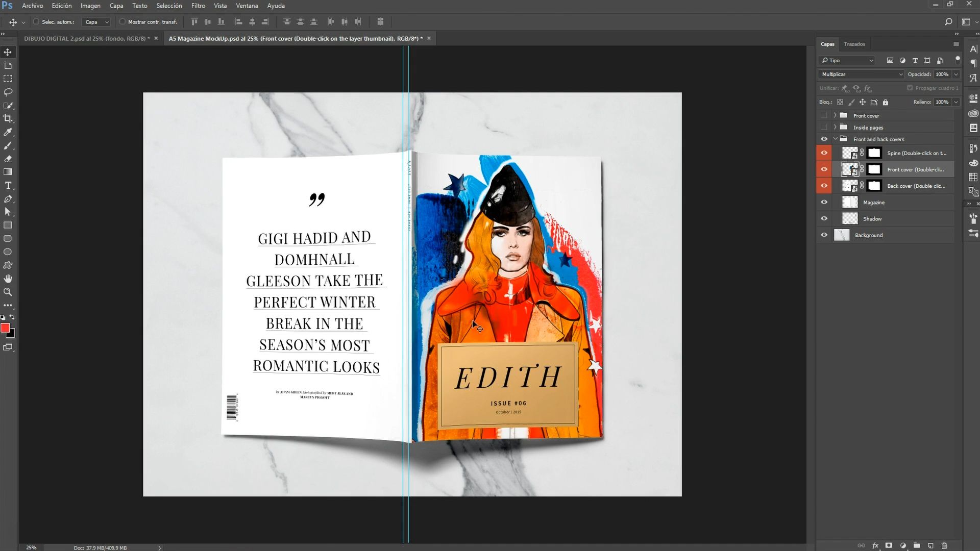Swap foreground and background colors
The image size is (980, 551).
coord(12,317)
